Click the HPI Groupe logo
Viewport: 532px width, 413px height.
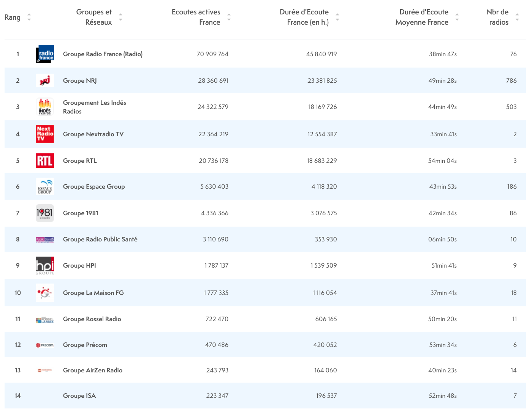pos(45,265)
